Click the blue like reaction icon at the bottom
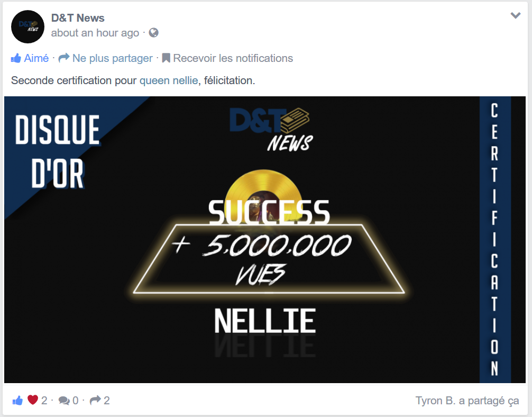532x417 pixels. (x=17, y=401)
